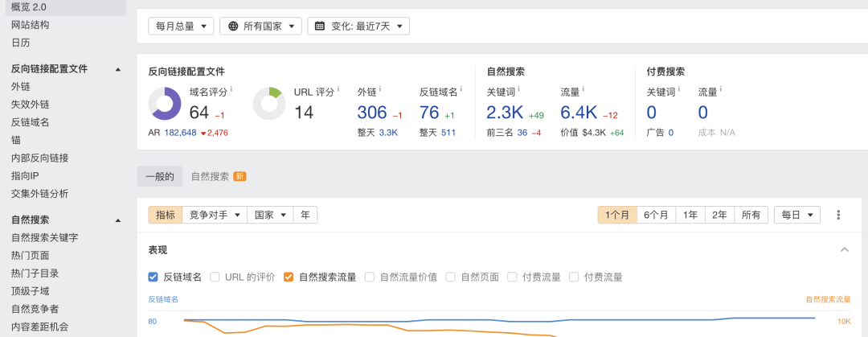Open 失效外链 in sidebar
The image size is (868, 337).
[30, 105]
